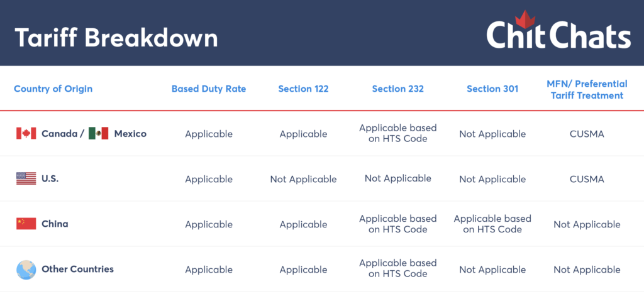Click Canada / Mexico Section 232 cell

[397, 133]
